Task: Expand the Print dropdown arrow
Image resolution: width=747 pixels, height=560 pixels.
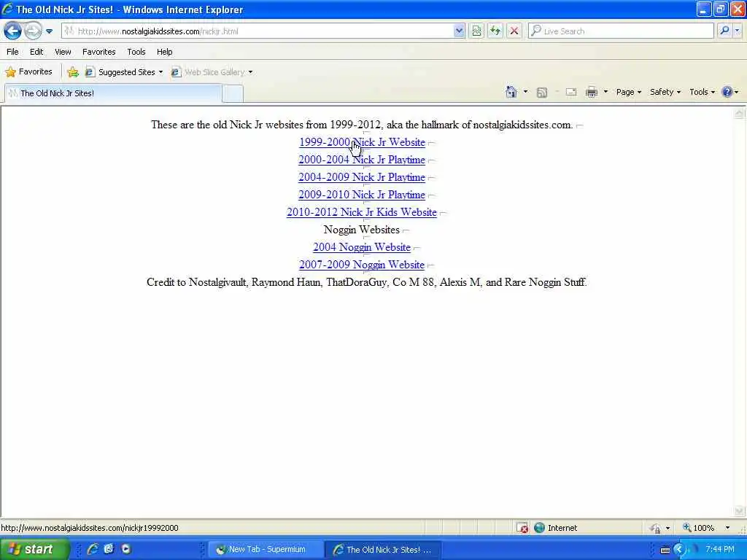Action: (x=605, y=92)
